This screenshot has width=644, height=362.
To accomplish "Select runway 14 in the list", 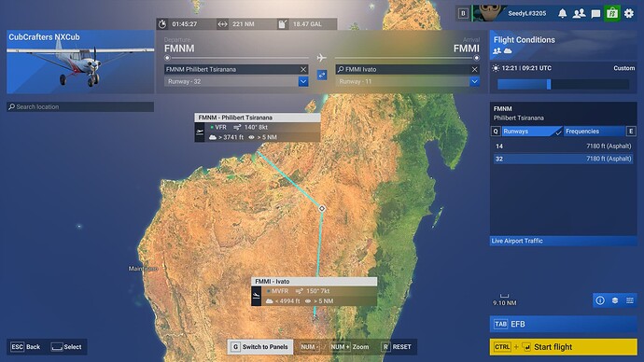I will click(563, 146).
